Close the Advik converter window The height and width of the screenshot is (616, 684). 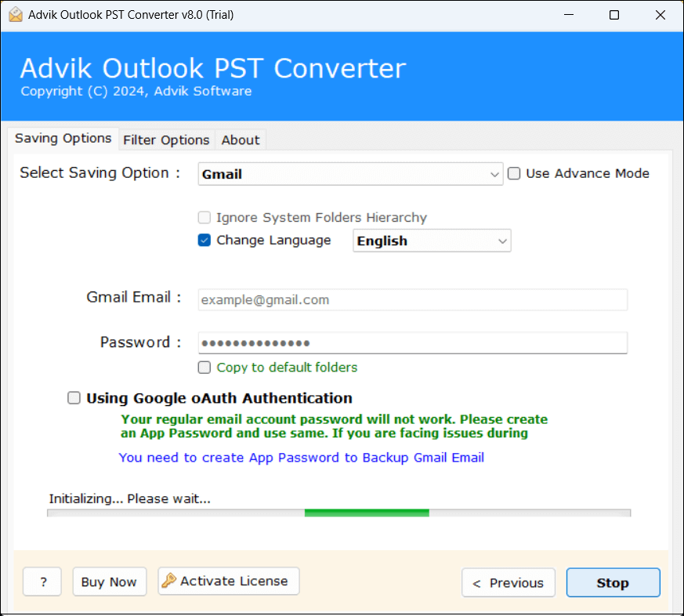660,15
